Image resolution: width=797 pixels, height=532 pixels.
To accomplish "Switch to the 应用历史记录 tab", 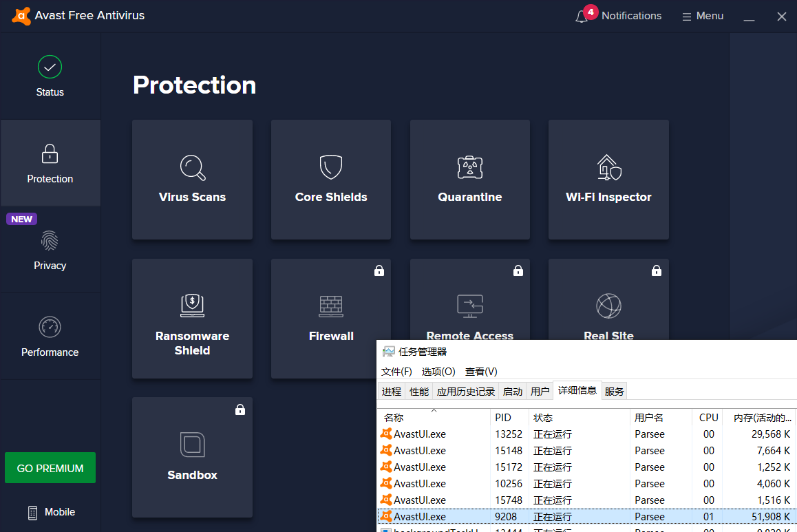I will [x=465, y=392].
